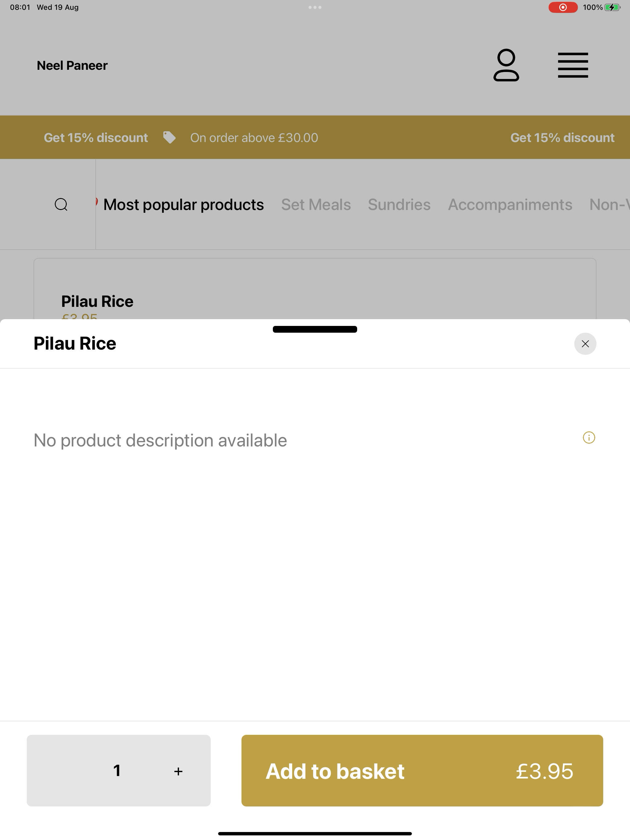The image size is (630, 840).
Task: Tap the search magnifier icon
Action: click(x=61, y=204)
